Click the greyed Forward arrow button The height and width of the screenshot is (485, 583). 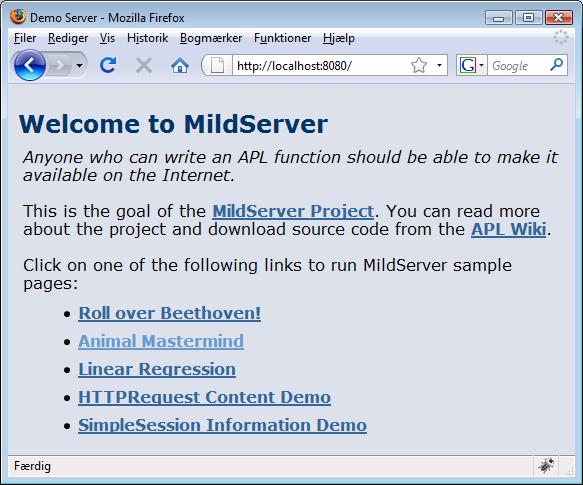tap(59, 65)
